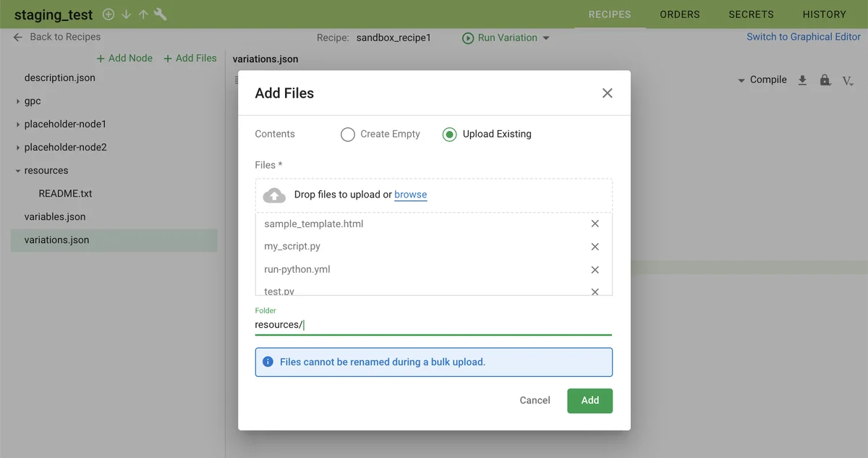Screen dimensions: 868x458
Task: Collapse the resources folder in the sidebar
Action: click(x=19, y=170)
